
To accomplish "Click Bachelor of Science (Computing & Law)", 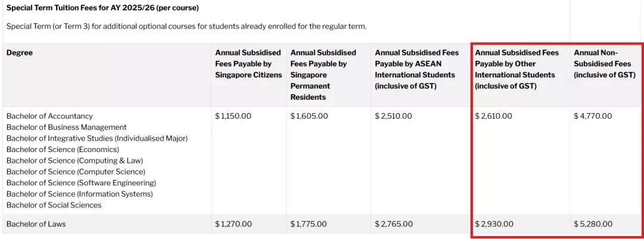I will pos(75,160).
